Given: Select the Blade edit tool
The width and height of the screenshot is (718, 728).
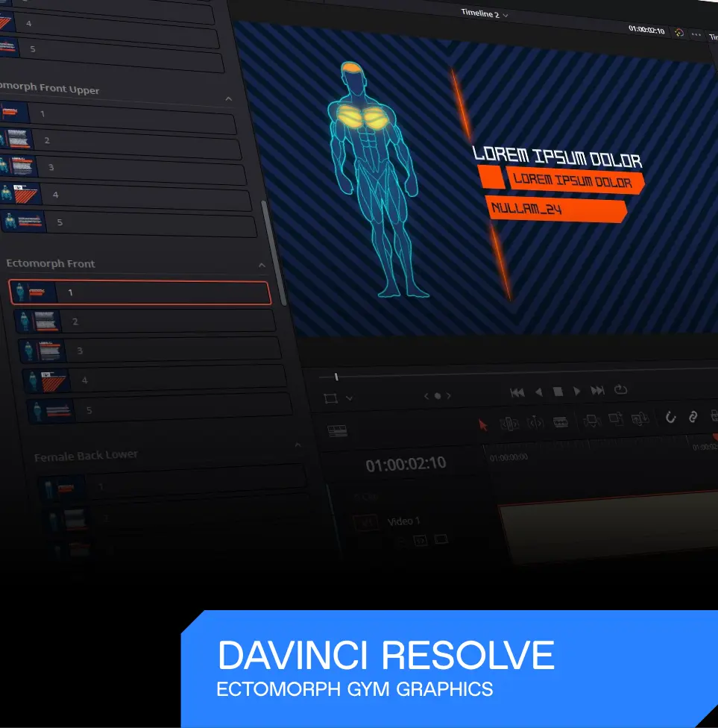Looking at the screenshot, I should pyautogui.click(x=561, y=422).
